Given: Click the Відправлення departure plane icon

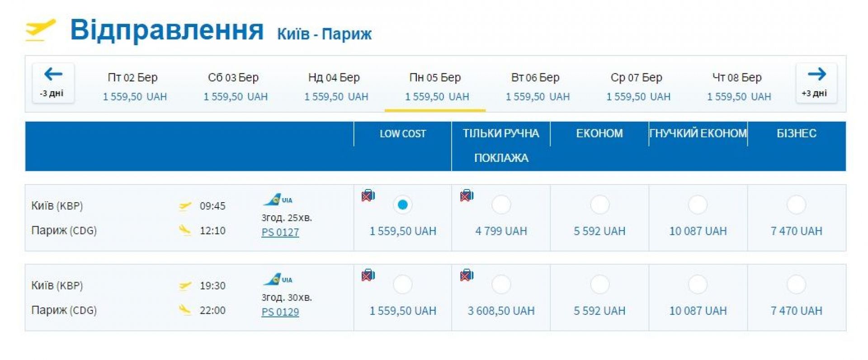Looking at the screenshot, I should pyautogui.click(x=41, y=30).
